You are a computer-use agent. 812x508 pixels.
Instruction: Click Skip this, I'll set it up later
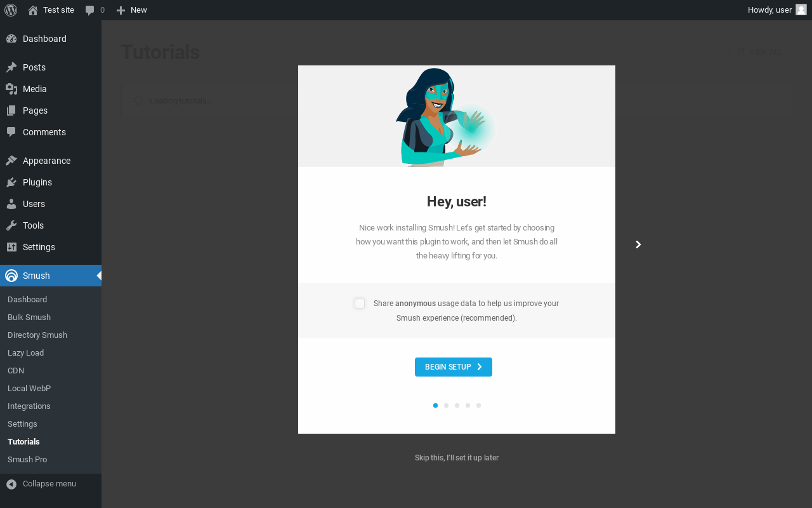tap(457, 458)
